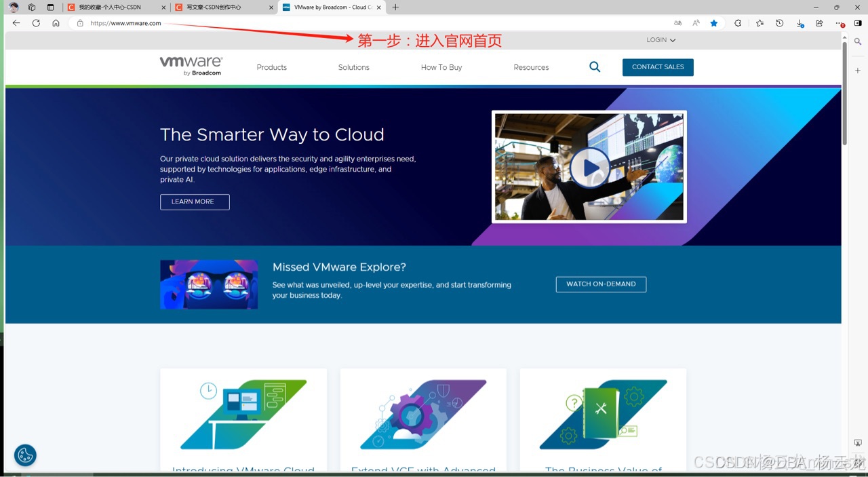Click the translate page icon

pyautogui.click(x=677, y=23)
